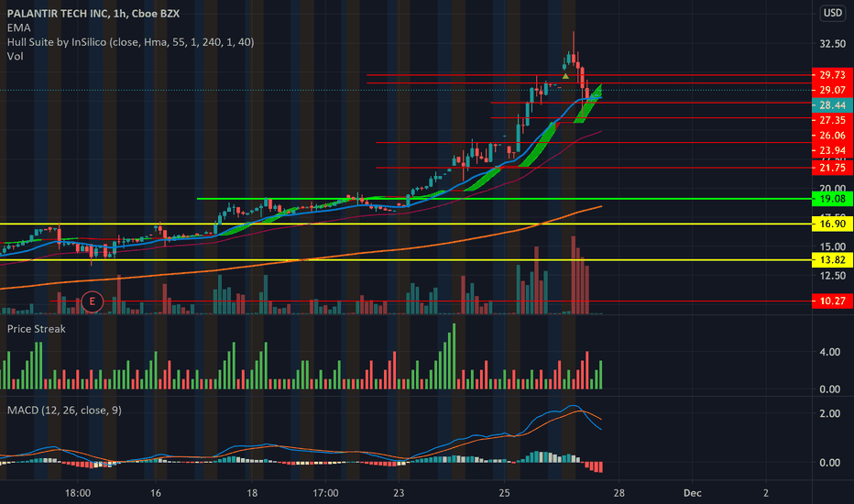Click the earnings 'E' marker icon
854x504 pixels.
coord(92,301)
